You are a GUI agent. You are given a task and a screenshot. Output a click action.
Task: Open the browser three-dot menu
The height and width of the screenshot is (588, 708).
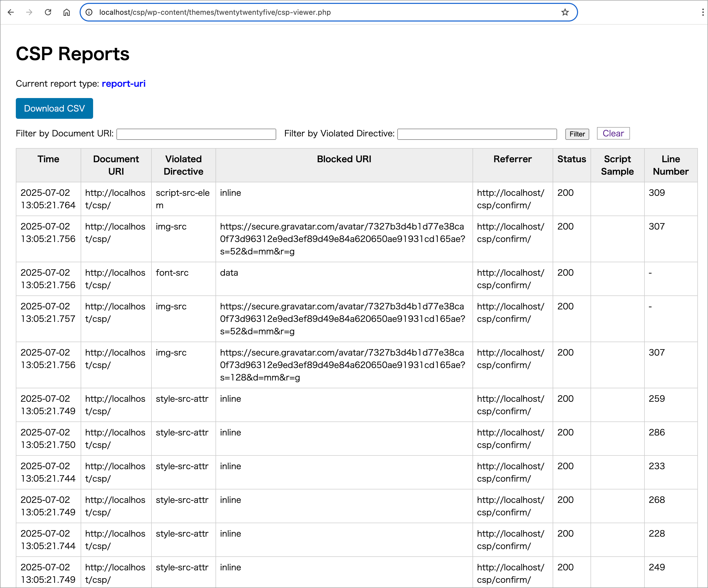(x=703, y=12)
